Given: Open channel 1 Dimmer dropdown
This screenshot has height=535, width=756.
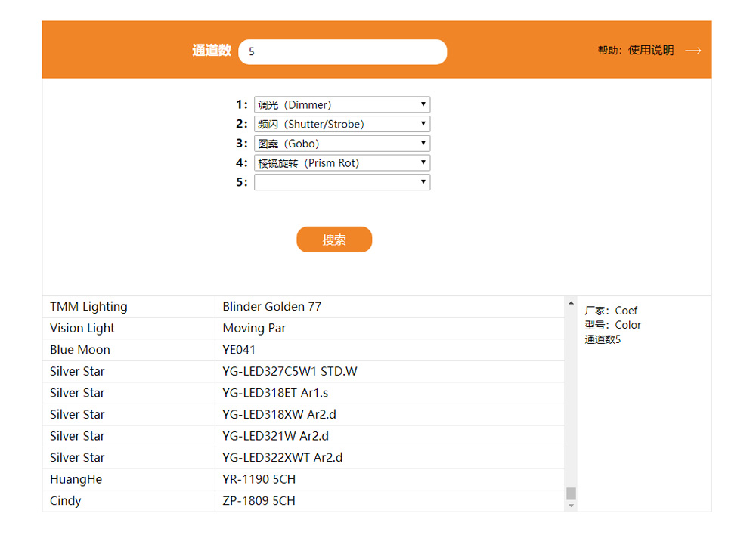Looking at the screenshot, I should coord(342,105).
